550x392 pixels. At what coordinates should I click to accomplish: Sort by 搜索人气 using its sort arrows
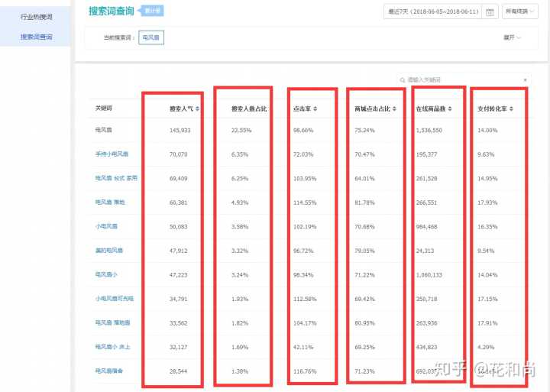(198, 109)
